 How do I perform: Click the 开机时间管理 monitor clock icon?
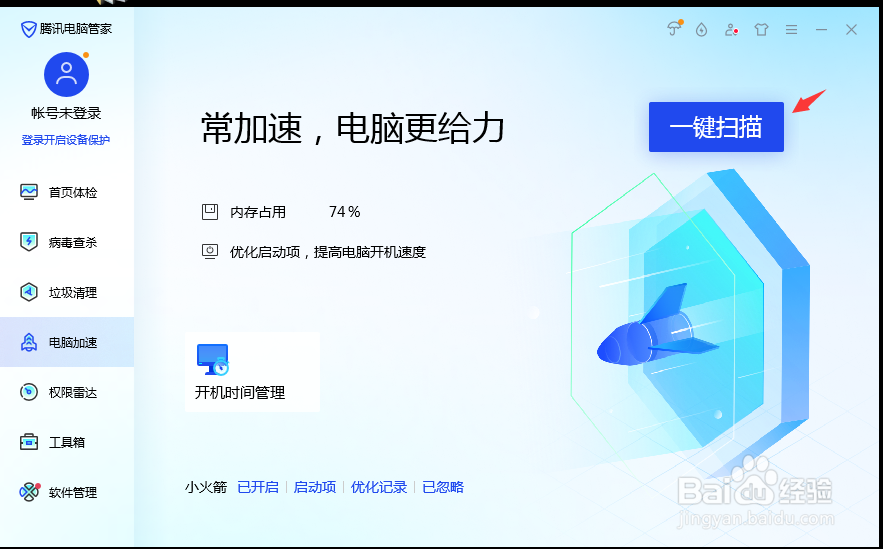pyautogui.click(x=213, y=359)
